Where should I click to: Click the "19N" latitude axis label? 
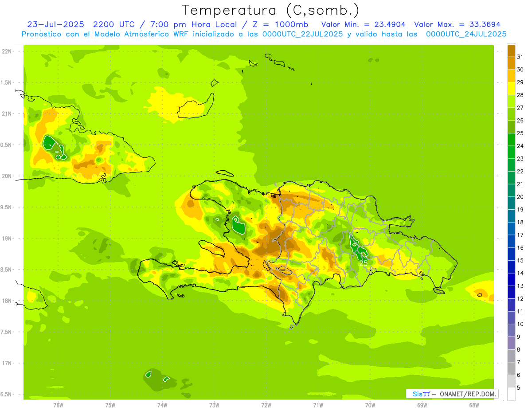click(x=7, y=239)
